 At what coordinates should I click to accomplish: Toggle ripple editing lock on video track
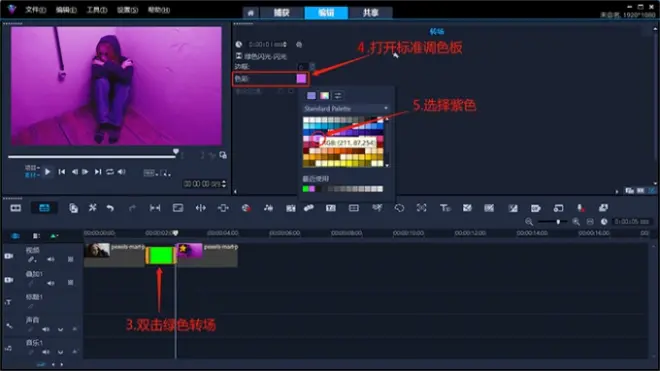pyautogui.click(x=71, y=259)
